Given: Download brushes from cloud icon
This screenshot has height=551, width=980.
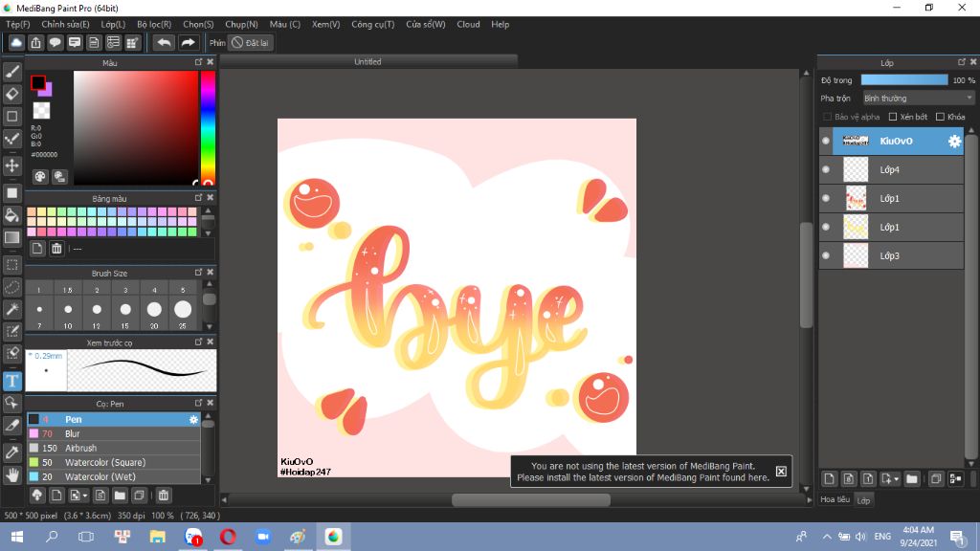Looking at the screenshot, I should pyautogui.click(x=37, y=496).
